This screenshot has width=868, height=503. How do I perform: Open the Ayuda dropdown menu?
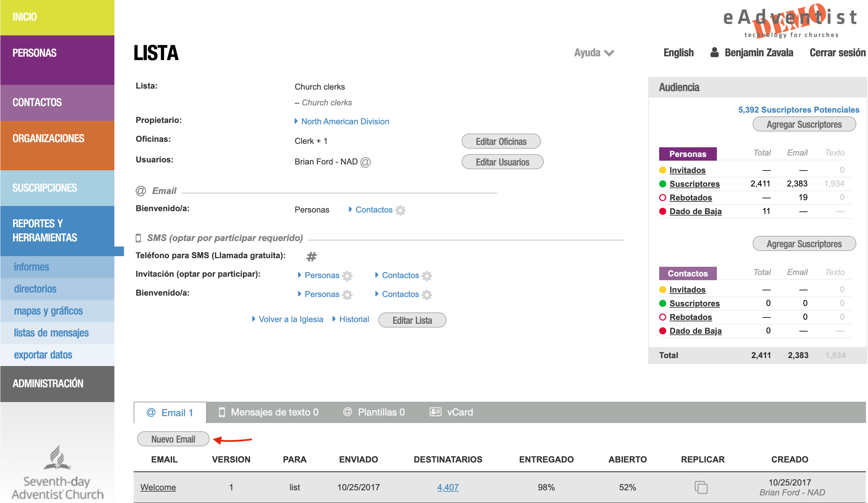tap(594, 53)
